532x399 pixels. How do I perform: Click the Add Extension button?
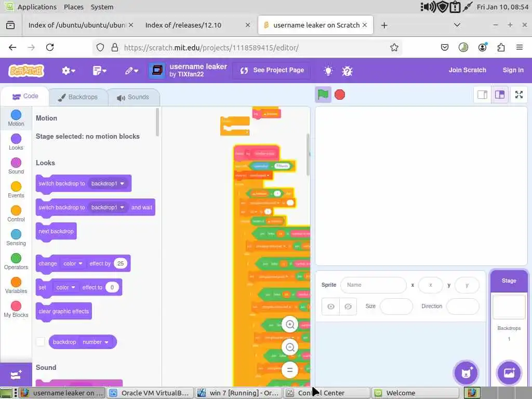point(16,375)
